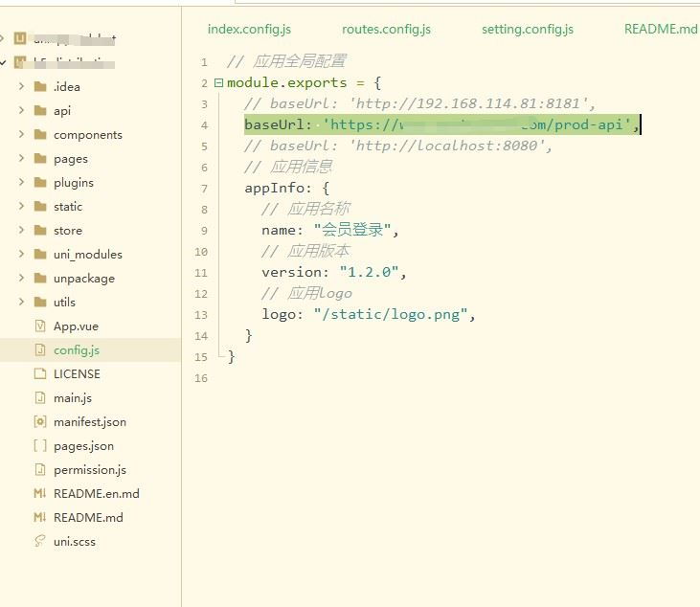Click the pages folder icon

(40, 158)
